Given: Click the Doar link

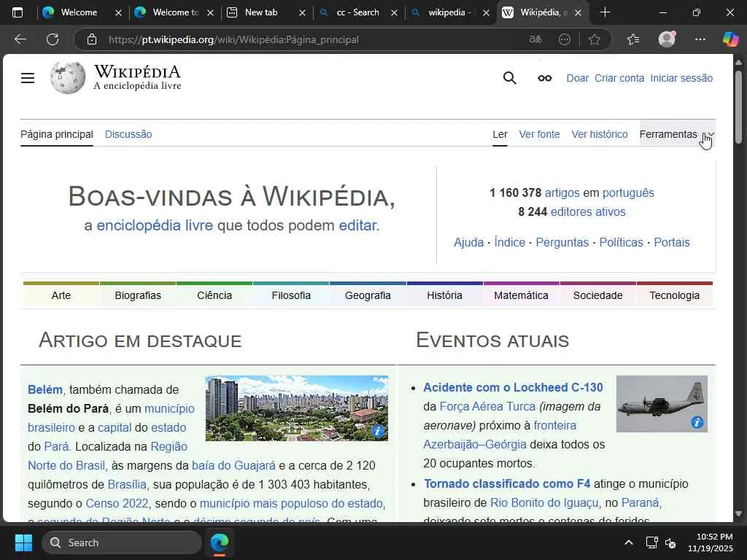Looking at the screenshot, I should (578, 78).
